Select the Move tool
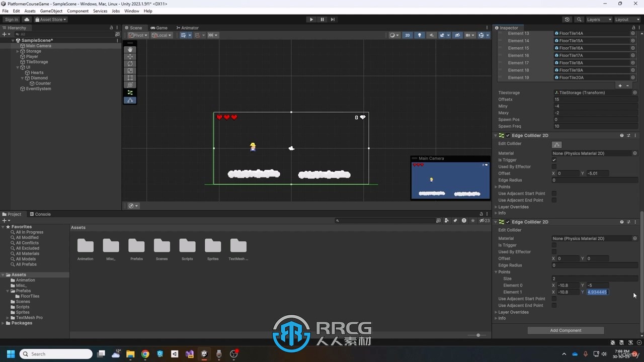Screen dimensions: 644x362 (130, 57)
